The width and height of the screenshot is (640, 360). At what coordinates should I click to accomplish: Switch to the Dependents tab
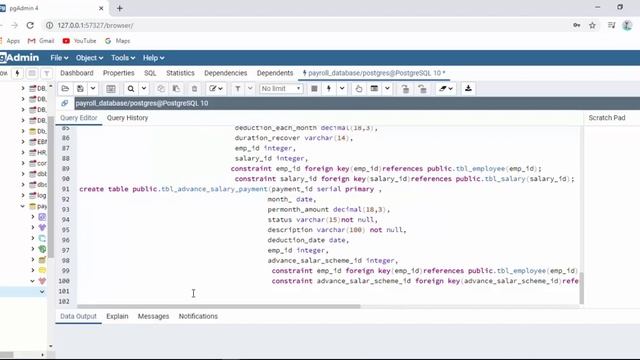pyautogui.click(x=275, y=73)
